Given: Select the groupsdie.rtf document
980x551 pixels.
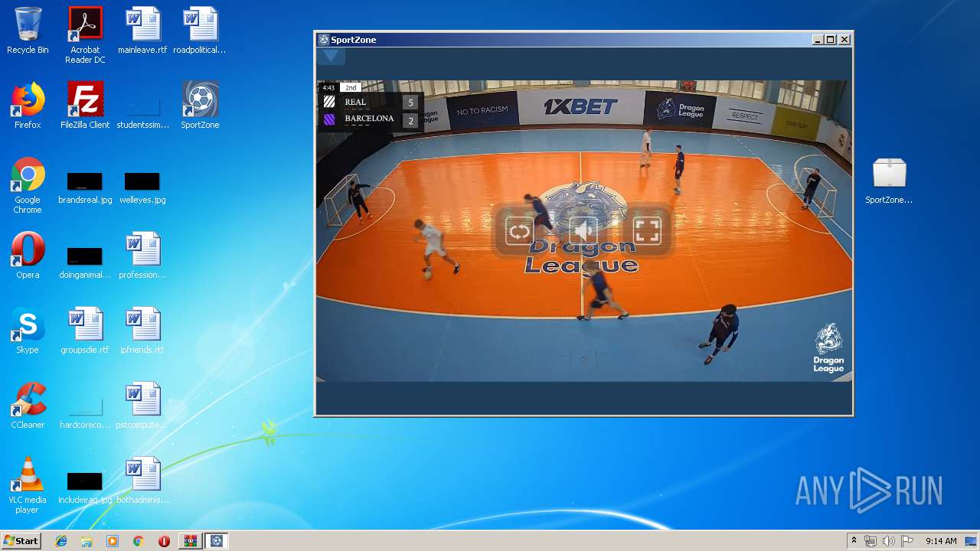Looking at the screenshot, I should coord(85,331).
